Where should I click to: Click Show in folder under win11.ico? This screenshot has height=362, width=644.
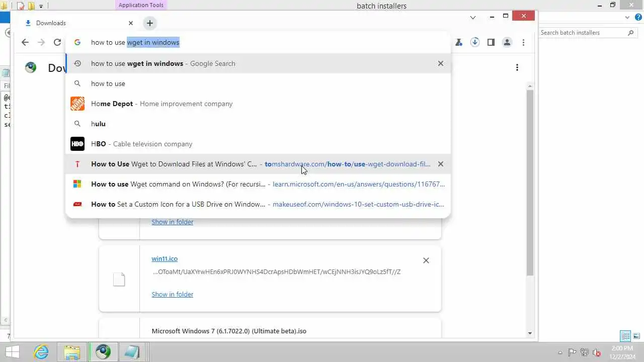click(x=173, y=294)
